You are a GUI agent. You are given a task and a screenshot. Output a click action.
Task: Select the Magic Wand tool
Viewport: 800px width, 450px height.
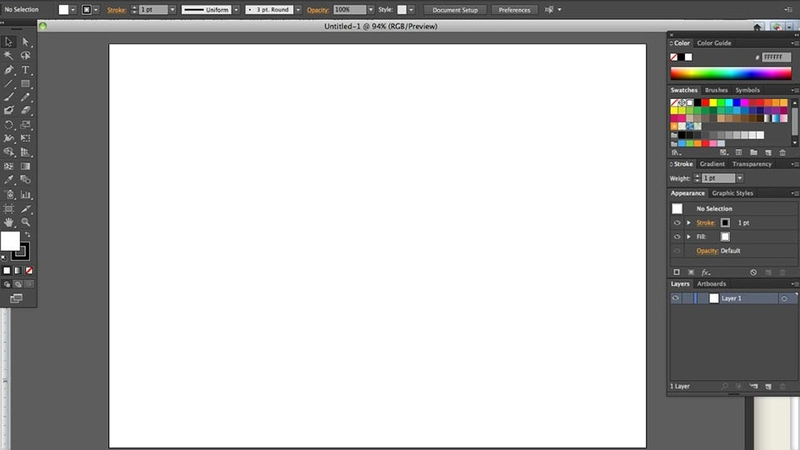pyautogui.click(x=9, y=56)
